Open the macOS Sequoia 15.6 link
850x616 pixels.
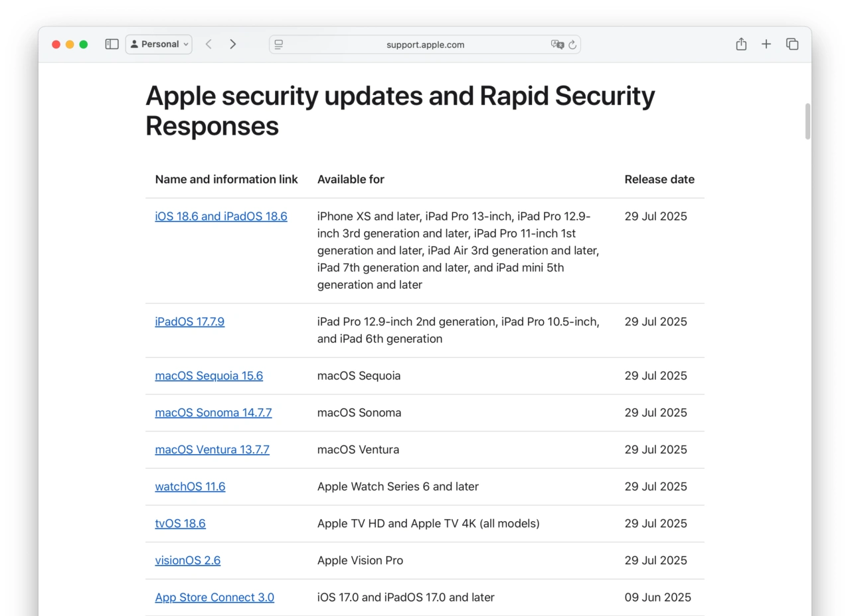209,376
